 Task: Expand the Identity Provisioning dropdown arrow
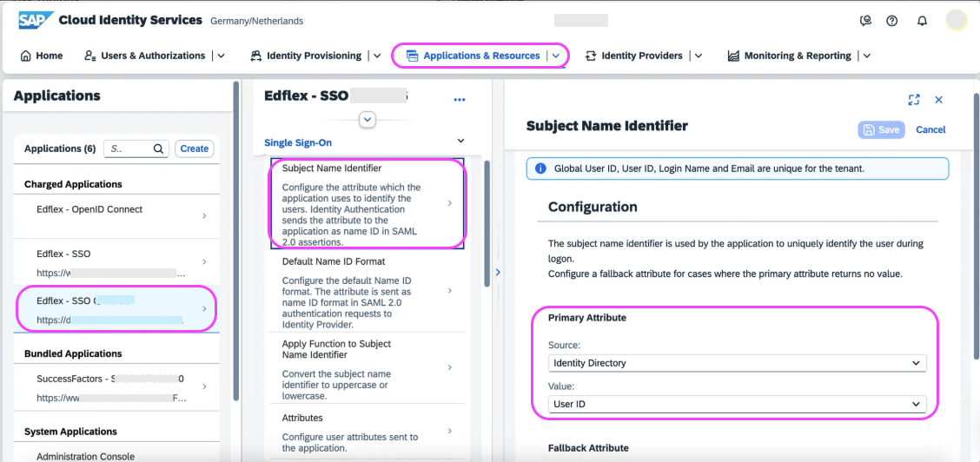pyautogui.click(x=378, y=56)
